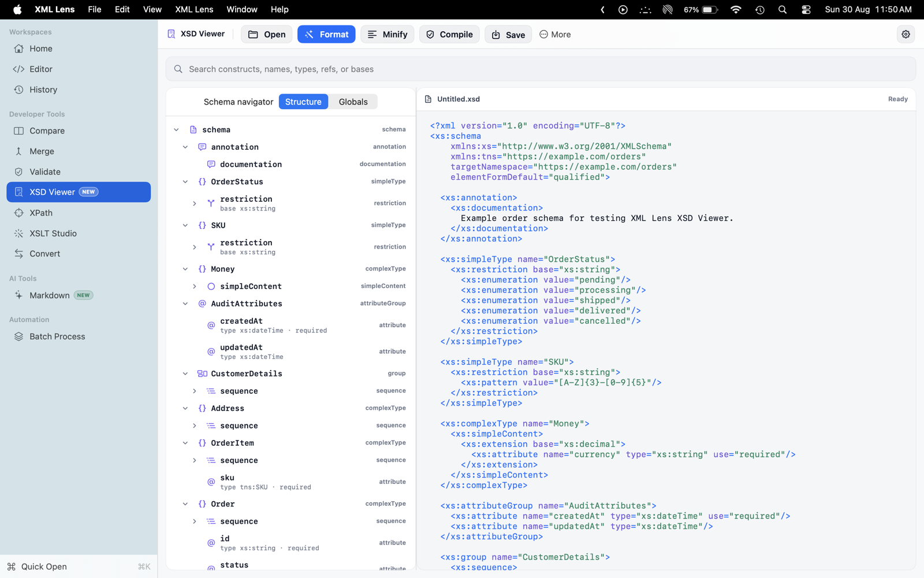
Task: Click the Untitled.xsd file icon
Action: [429, 99]
